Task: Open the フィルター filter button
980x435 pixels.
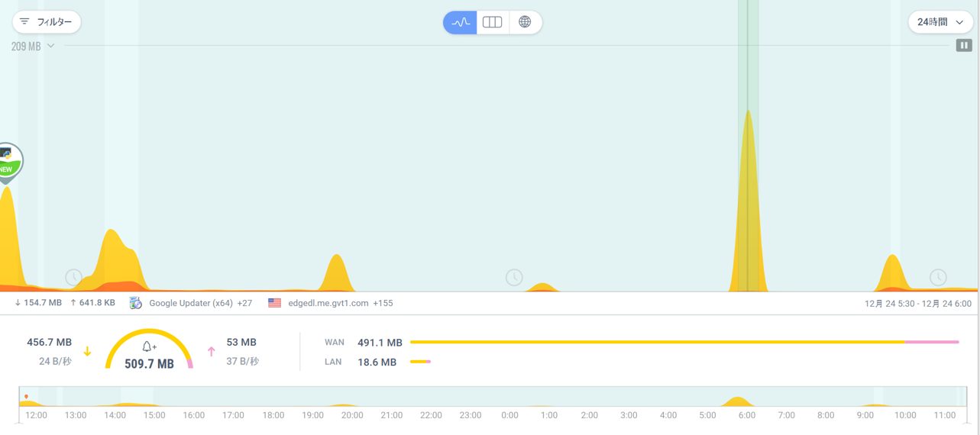Action: (x=47, y=22)
